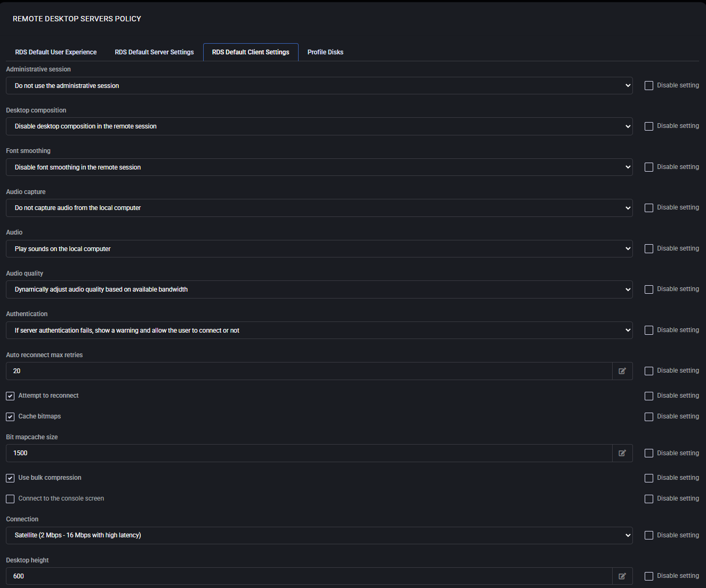Check Disable setting for Play sounds dropdown

tap(649, 249)
